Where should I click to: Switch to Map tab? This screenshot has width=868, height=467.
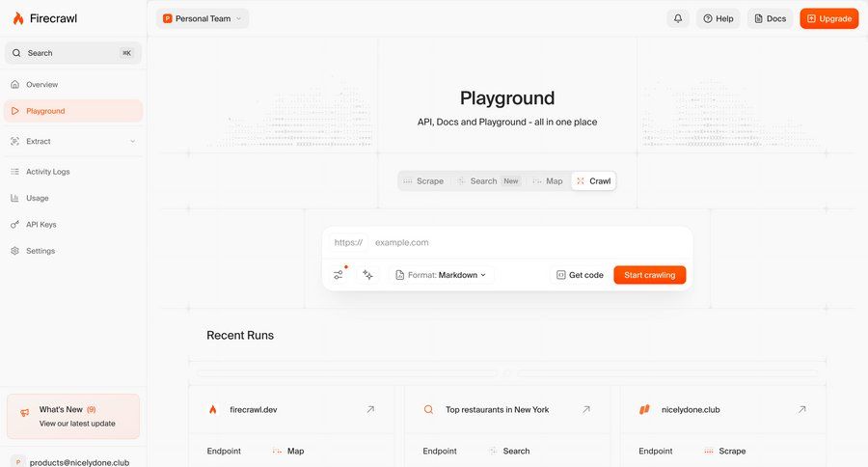tap(548, 181)
